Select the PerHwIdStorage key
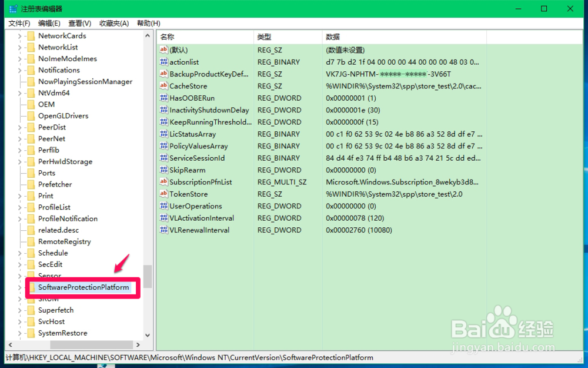The image size is (588, 368). (x=65, y=161)
